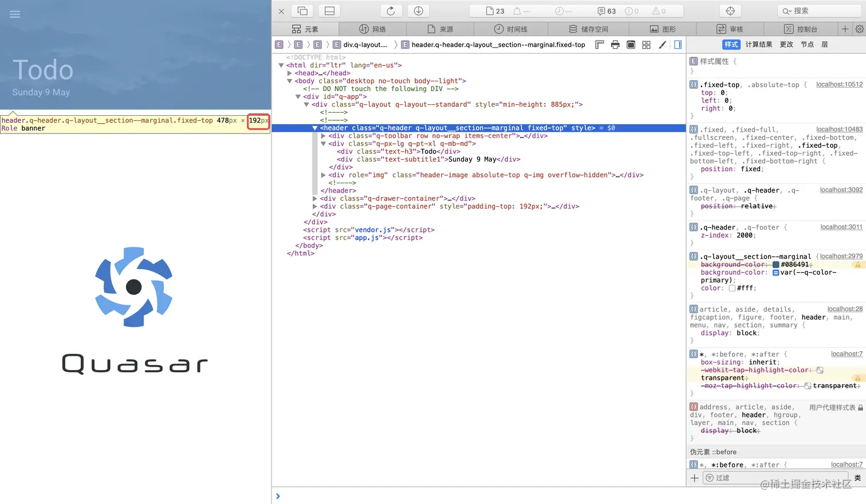Detach inspector into separate window
The width and height of the screenshot is (866, 504).
click(x=302, y=11)
